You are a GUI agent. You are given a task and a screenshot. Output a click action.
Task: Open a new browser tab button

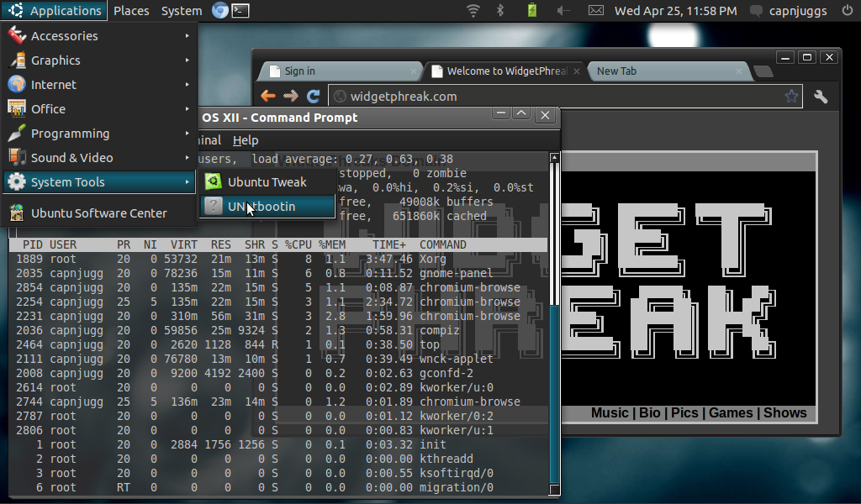(763, 71)
